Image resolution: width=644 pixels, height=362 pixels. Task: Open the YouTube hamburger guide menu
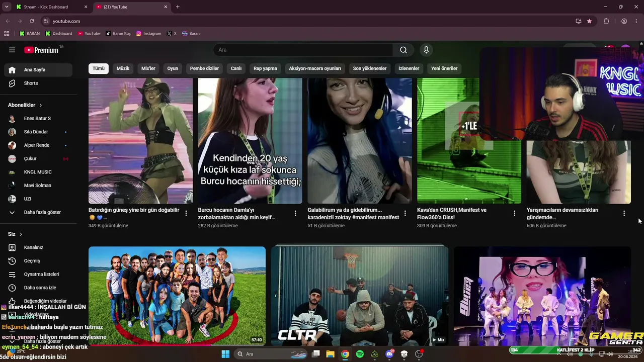12,50
